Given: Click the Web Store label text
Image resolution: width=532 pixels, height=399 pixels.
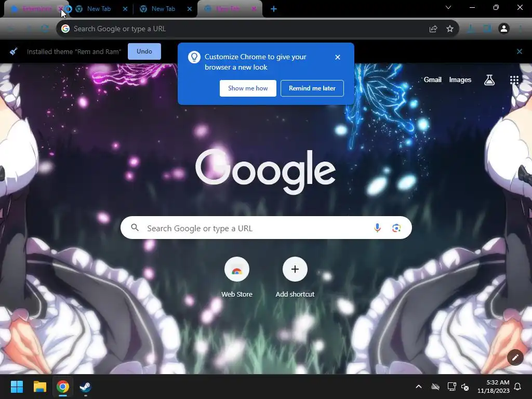Looking at the screenshot, I should 237,294.
